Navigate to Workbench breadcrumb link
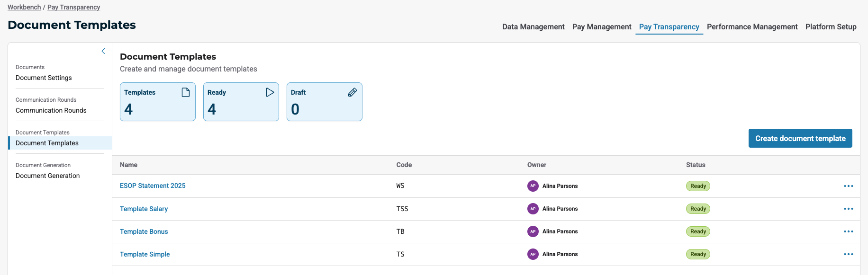 24,7
